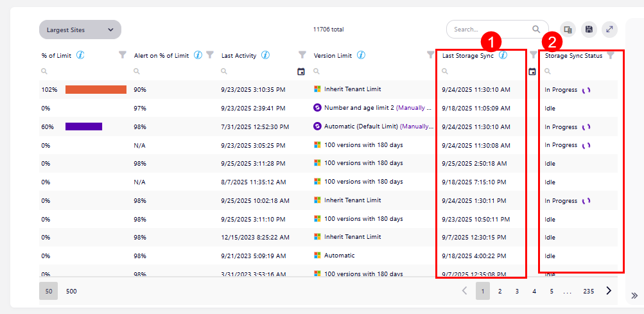644x314 pixels.
Task: Click Automatic (Default Limit) version cell
Action: click(x=372, y=126)
